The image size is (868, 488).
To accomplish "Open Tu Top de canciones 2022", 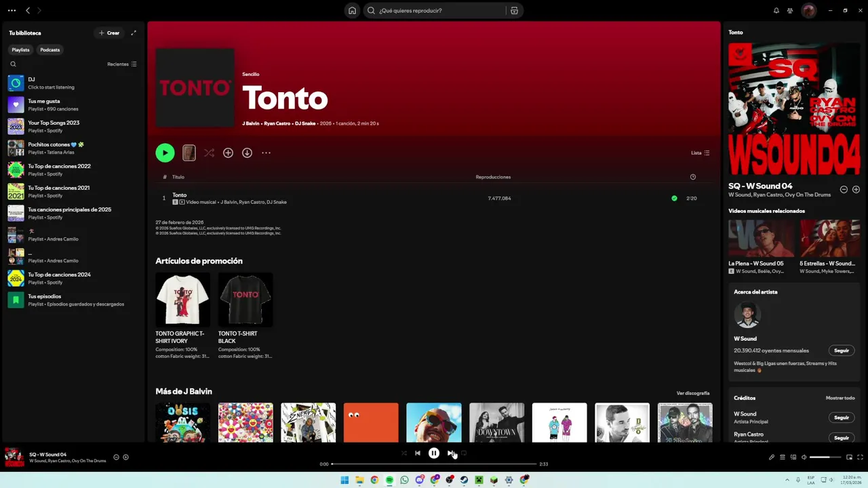I will [x=73, y=169].
